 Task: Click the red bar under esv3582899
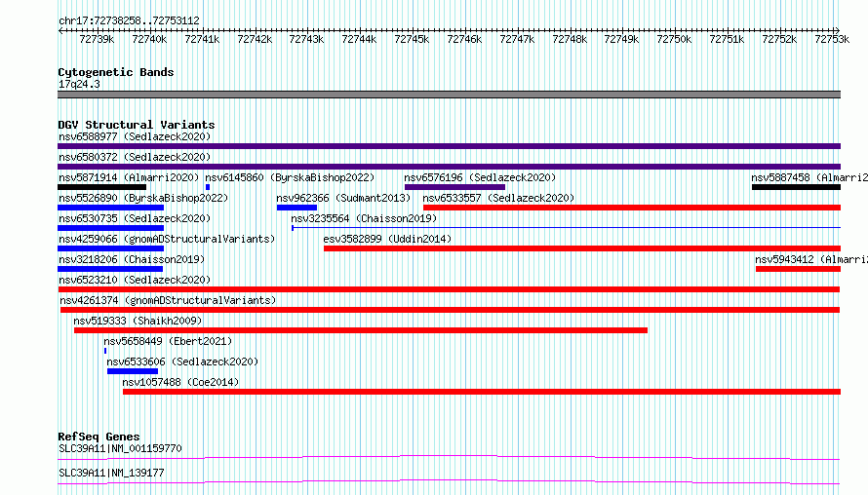tap(582, 248)
